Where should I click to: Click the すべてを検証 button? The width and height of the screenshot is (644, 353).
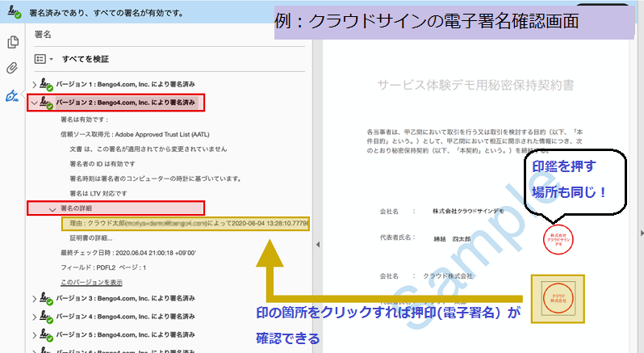[85, 60]
